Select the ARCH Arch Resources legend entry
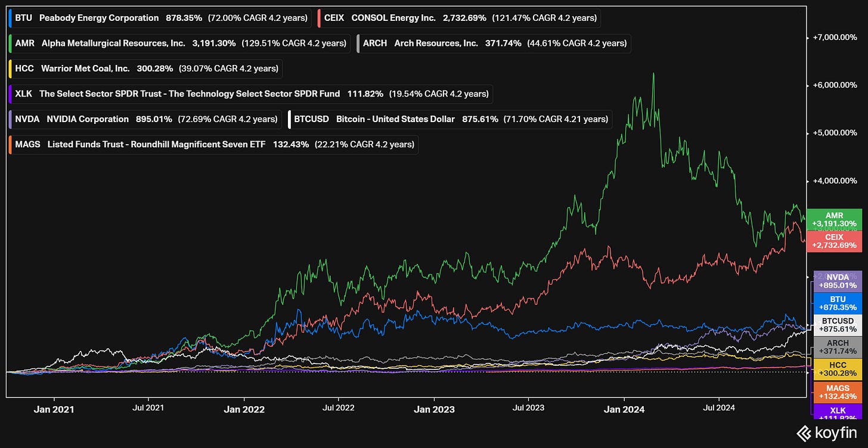The width and height of the screenshot is (868, 448). [493, 43]
